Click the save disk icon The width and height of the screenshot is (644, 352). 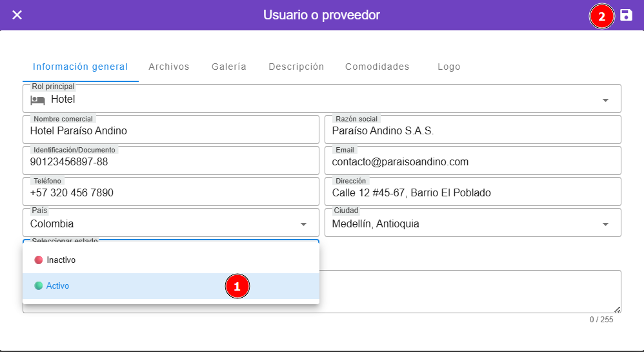point(626,16)
